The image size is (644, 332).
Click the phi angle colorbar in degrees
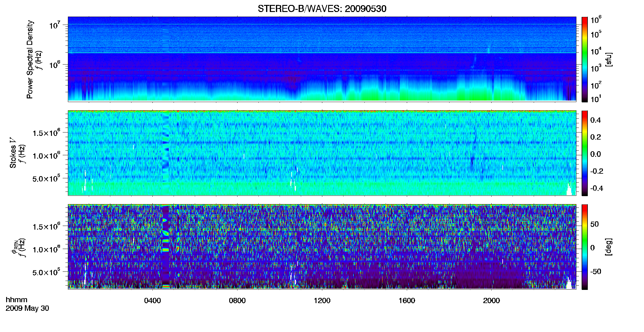tap(584, 247)
